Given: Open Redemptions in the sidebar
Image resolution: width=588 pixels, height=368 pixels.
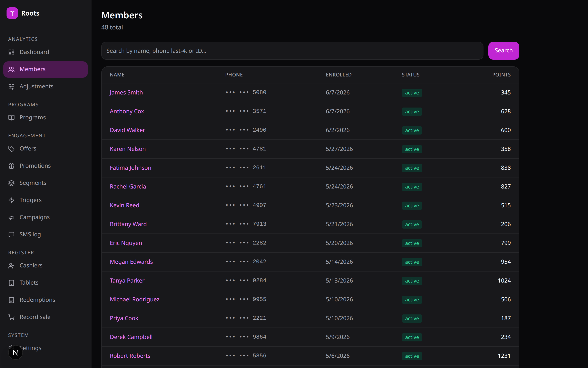Looking at the screenshot, I should tap(46, 300).
